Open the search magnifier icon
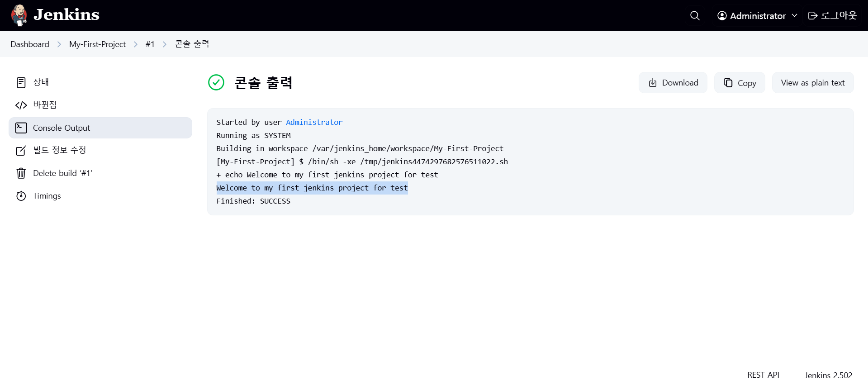Viewport: 868px width, 385px height. (695, 16)
